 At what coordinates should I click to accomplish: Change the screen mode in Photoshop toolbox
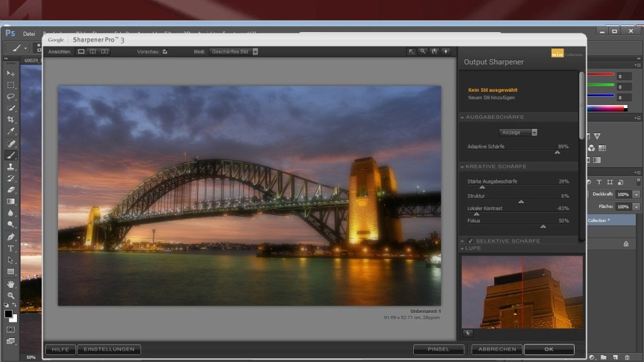tap(11, 341)
